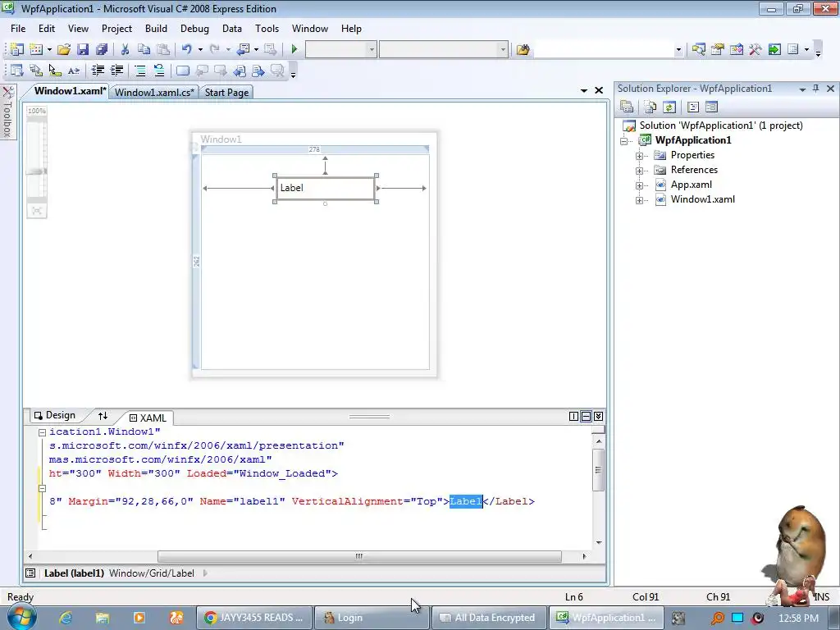This screenshot has height=630, width=840.
Task: Select Window1.xaml in Solution Explorer
Action: (x=702, y=199)
